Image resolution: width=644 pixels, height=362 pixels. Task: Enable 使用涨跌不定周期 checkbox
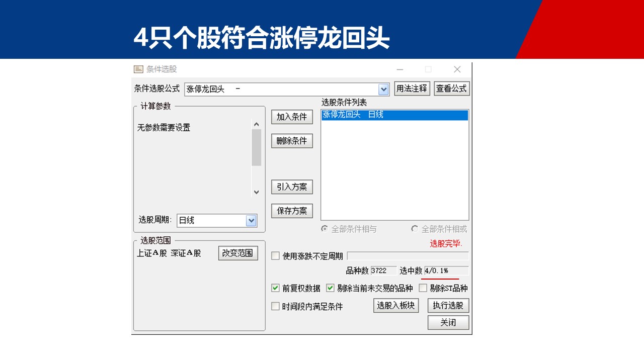tap(275, 256)
